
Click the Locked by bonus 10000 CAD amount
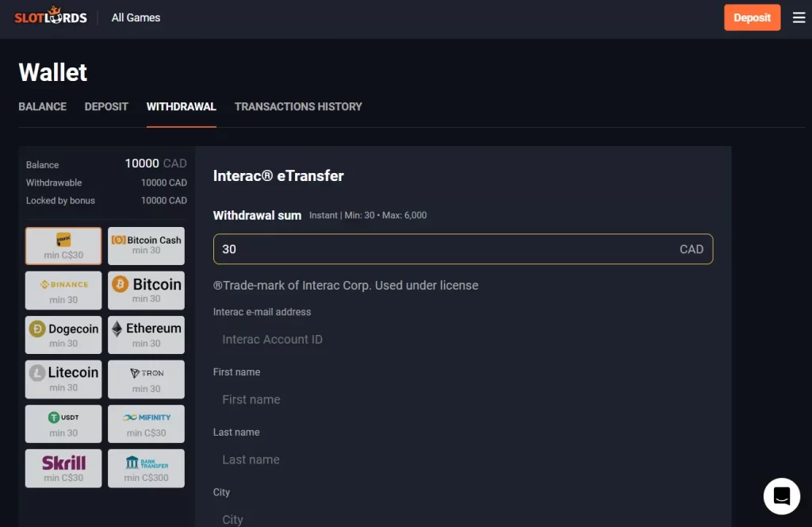point(163,201)
